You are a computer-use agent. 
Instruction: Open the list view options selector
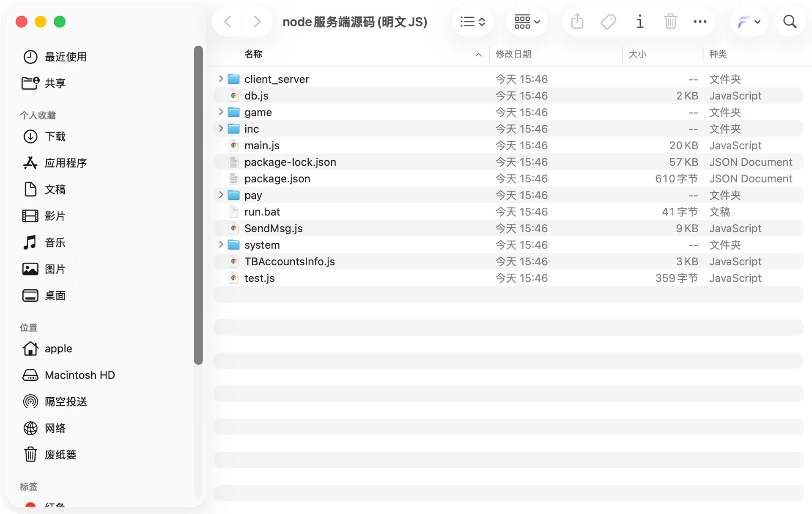[472, 22]
